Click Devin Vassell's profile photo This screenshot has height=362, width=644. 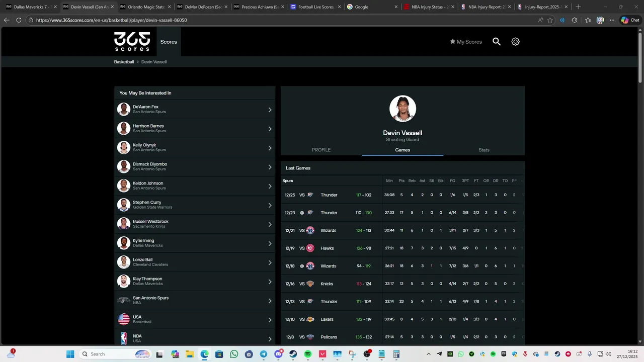click(x=403, y=109)
